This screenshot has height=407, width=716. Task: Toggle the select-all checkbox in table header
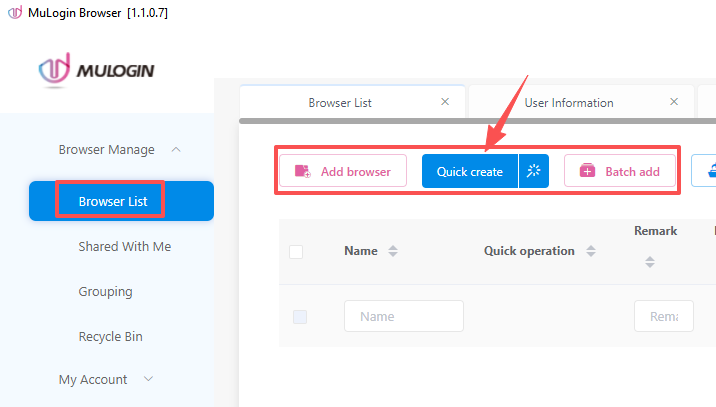[x=296, y=252]
